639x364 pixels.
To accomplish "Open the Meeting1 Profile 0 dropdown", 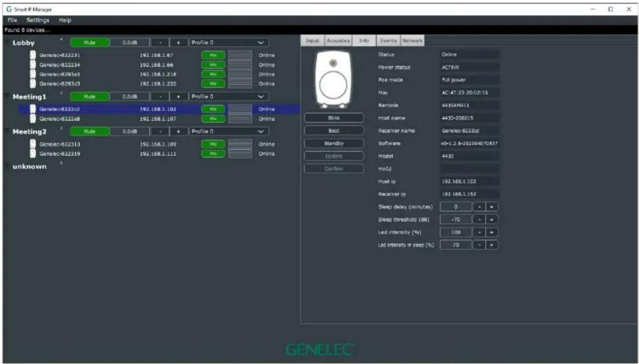I will point(229,96).
